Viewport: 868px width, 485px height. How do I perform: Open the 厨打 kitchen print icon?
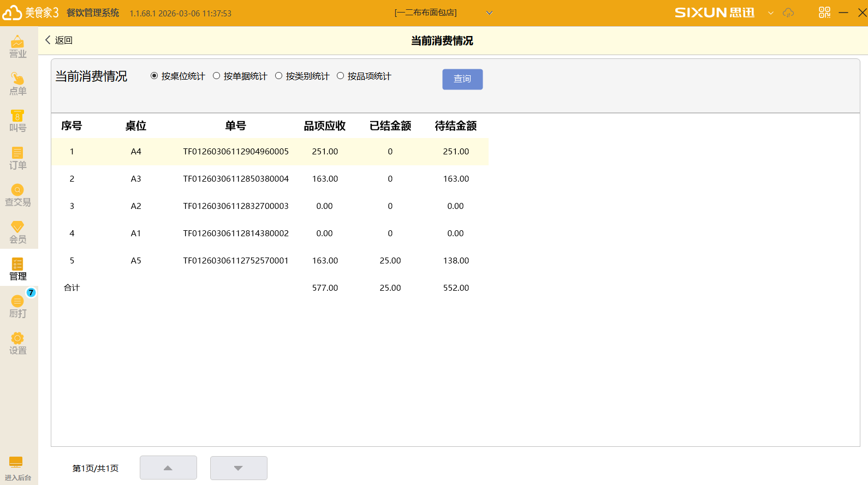(x=17, y=306)
